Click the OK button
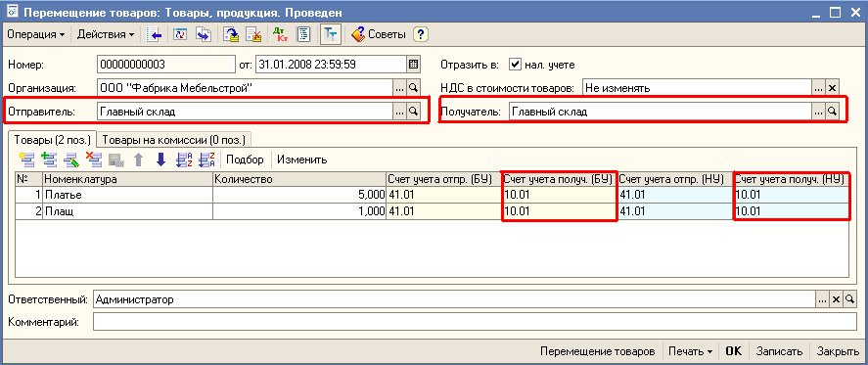 click(x=734, y=351)
